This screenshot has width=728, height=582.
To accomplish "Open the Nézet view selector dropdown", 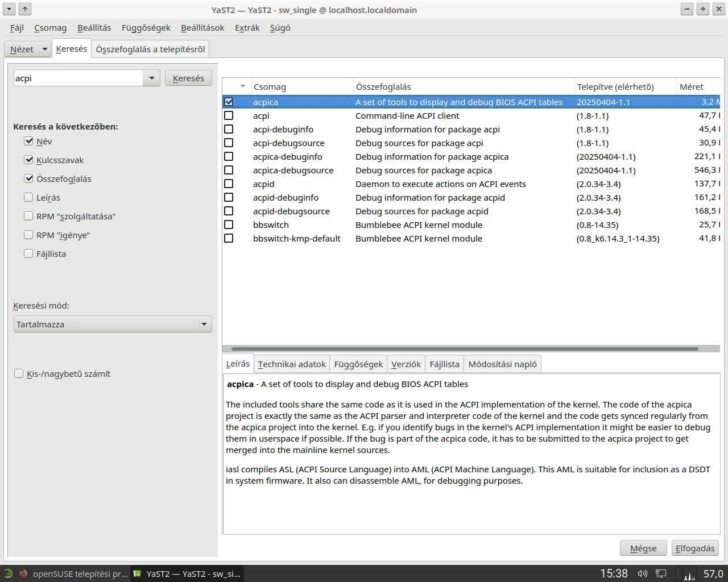I will pos(28,49).
